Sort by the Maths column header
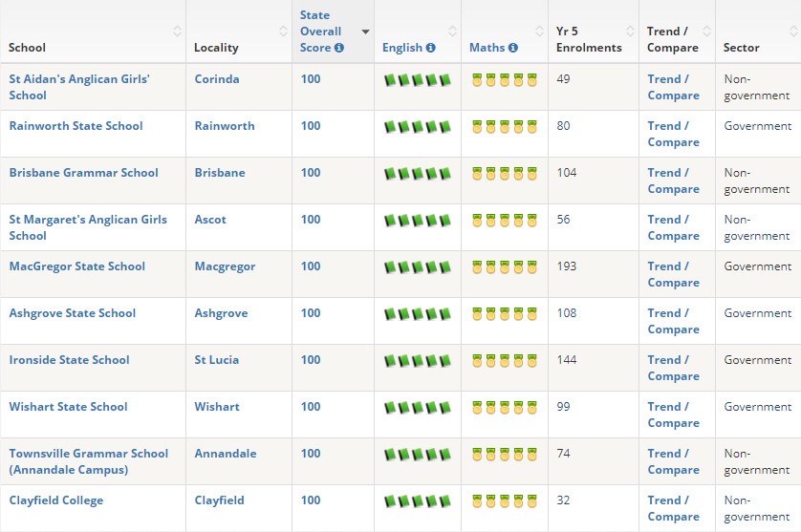The image size is (801, 532). pyautogui.click(x=487, y=48)
